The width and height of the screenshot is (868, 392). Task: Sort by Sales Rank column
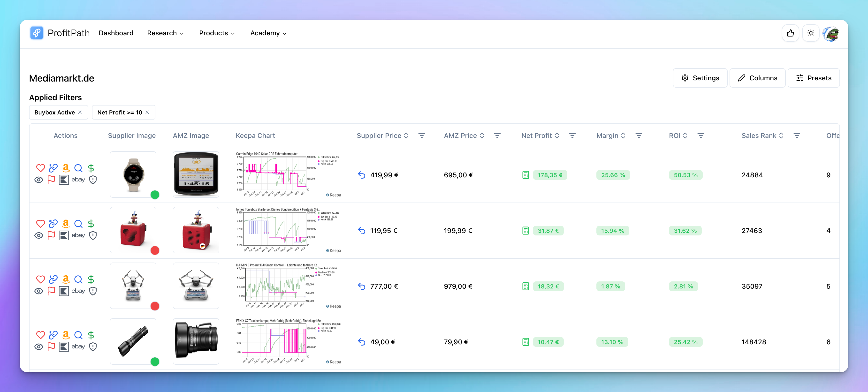coord(781,136)
